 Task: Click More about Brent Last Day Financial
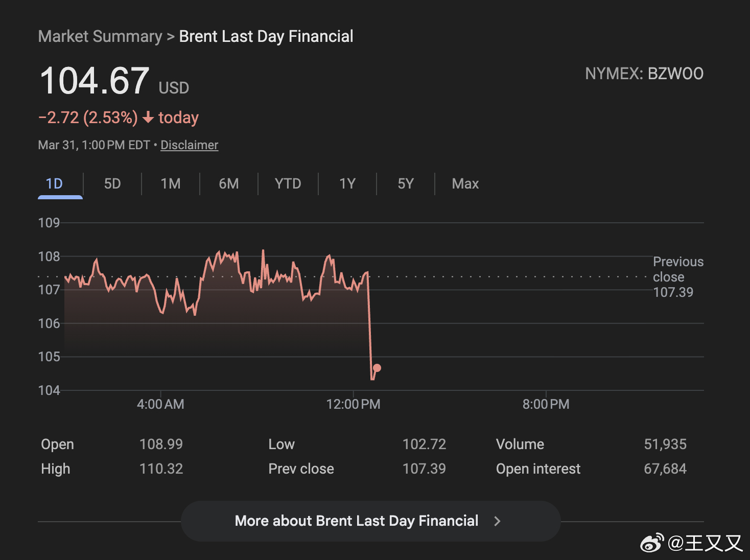357,521
